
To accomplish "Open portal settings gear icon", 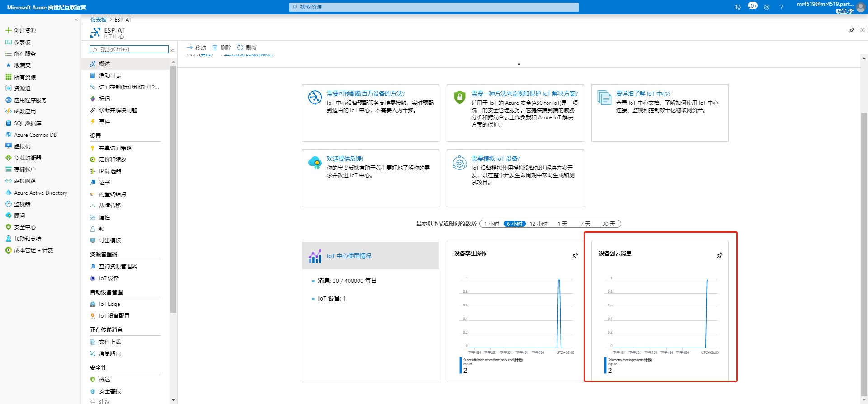I will tap(767, 7).
